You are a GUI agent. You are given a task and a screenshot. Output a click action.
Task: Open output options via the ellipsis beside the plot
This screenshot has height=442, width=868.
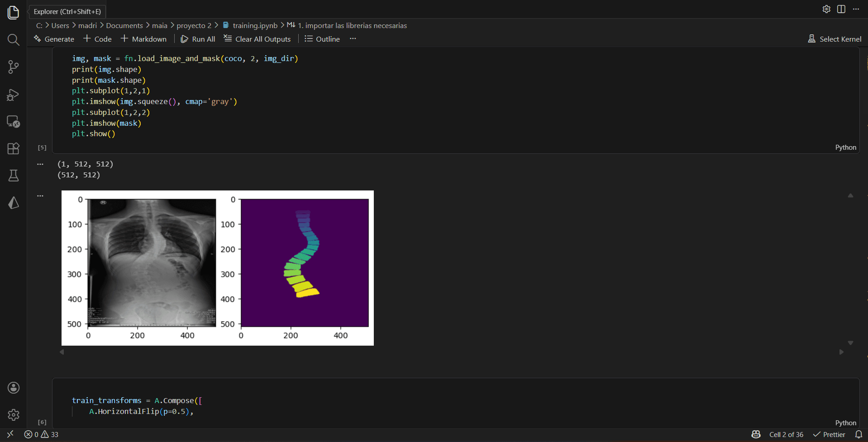click(40, 195)
